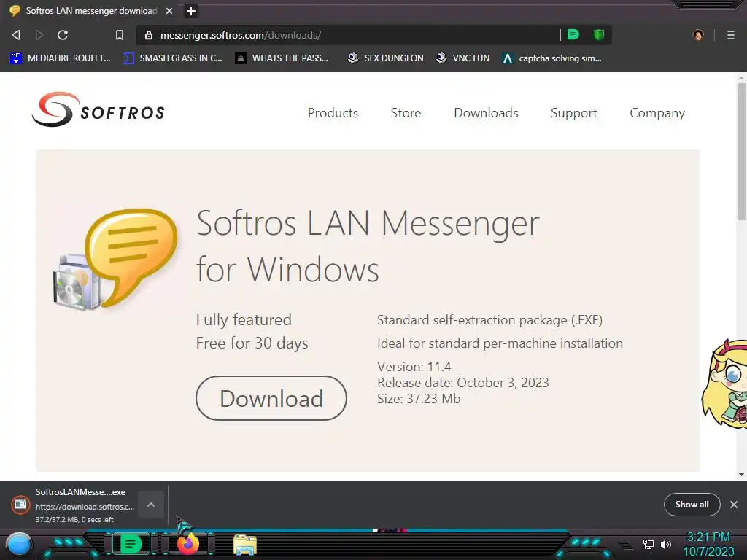This screenshot has width=747, height=560.
Task: Click the Softros logo
Action: [x=98, y=109]
